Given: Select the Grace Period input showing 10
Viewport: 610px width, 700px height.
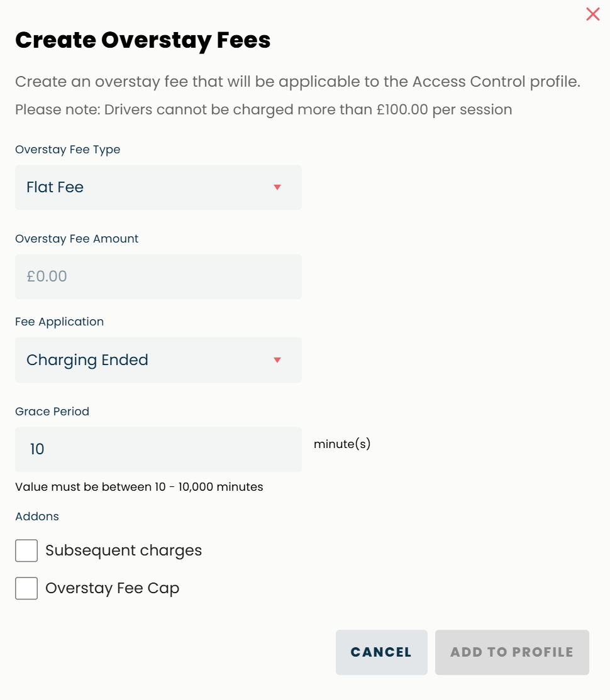Looking at the screenshot, I should pos(158,449).
